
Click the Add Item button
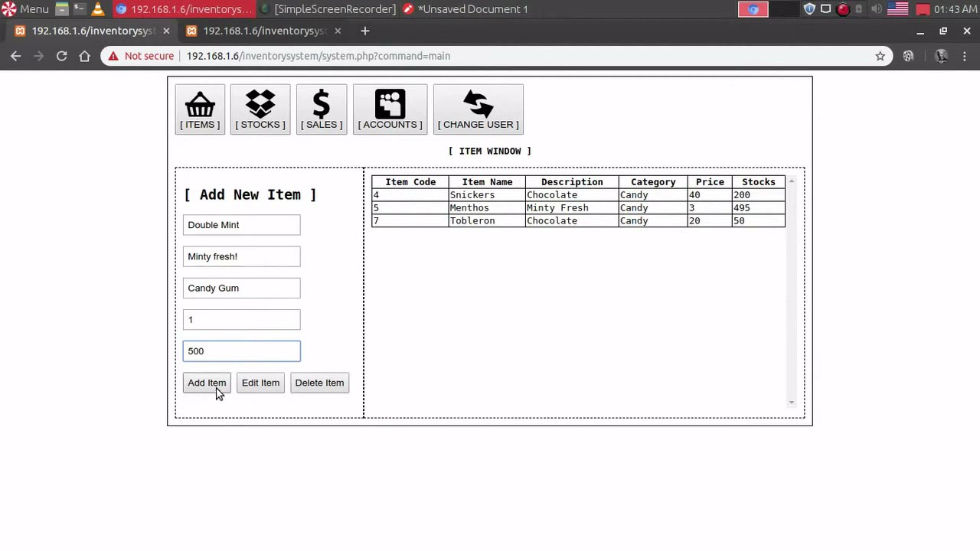pyautogui.click(x=207, y=383)
